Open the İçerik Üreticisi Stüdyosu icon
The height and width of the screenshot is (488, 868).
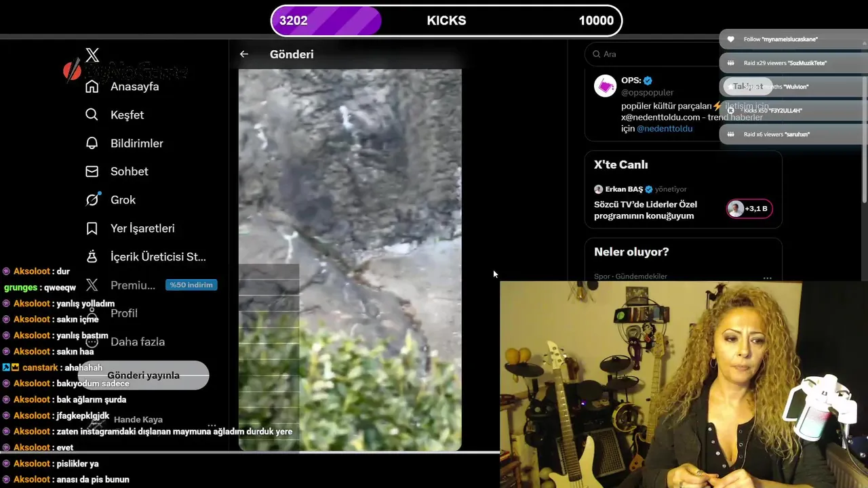coord(92,257)
